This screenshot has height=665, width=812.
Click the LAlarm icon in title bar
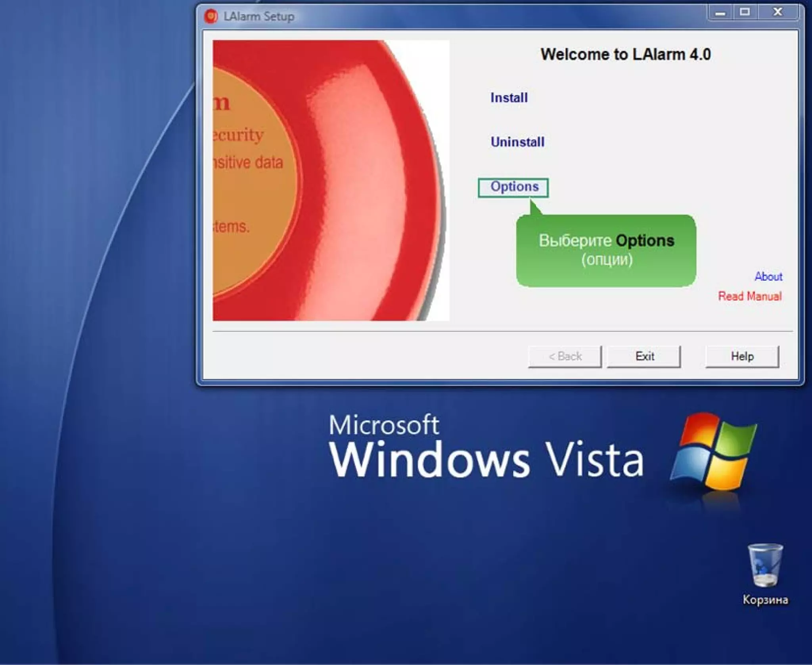[211, 16]
